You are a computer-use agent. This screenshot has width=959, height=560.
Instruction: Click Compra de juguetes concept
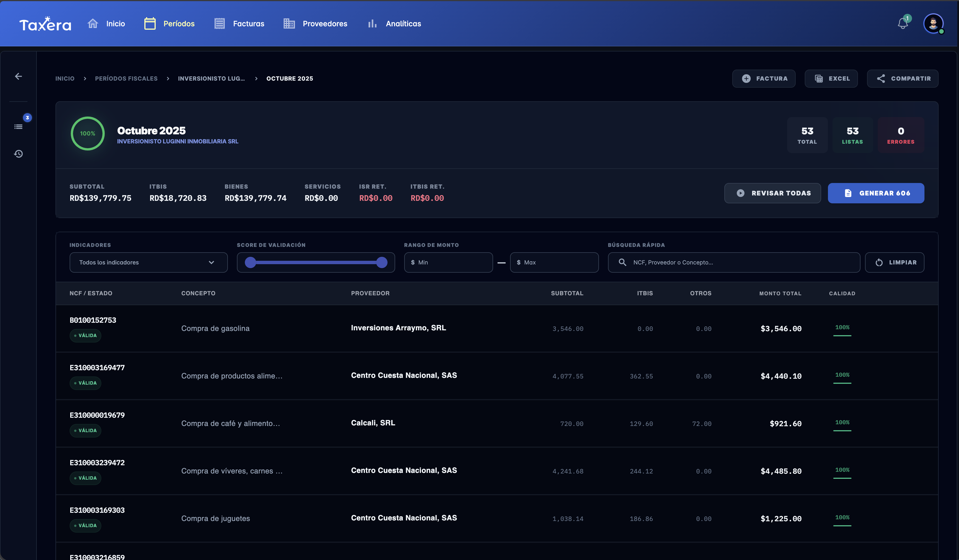215,518
